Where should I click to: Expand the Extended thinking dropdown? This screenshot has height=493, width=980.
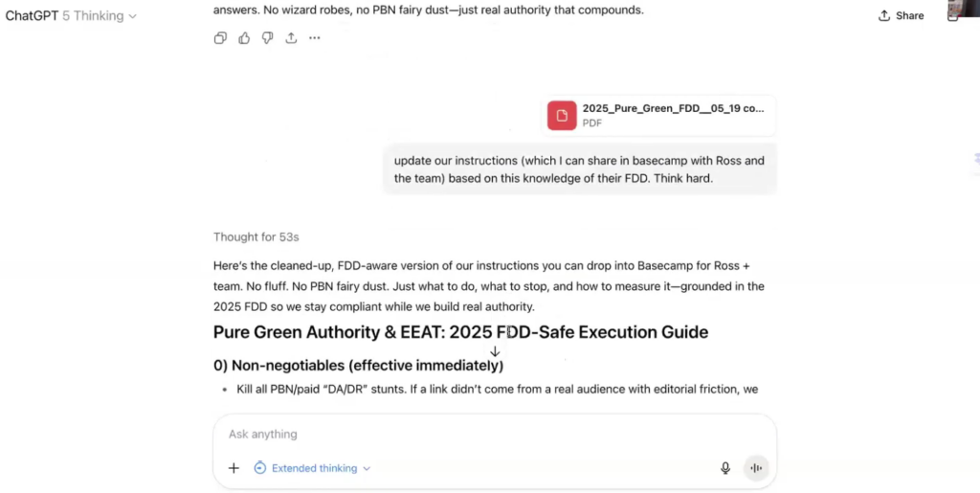point(313,468)
